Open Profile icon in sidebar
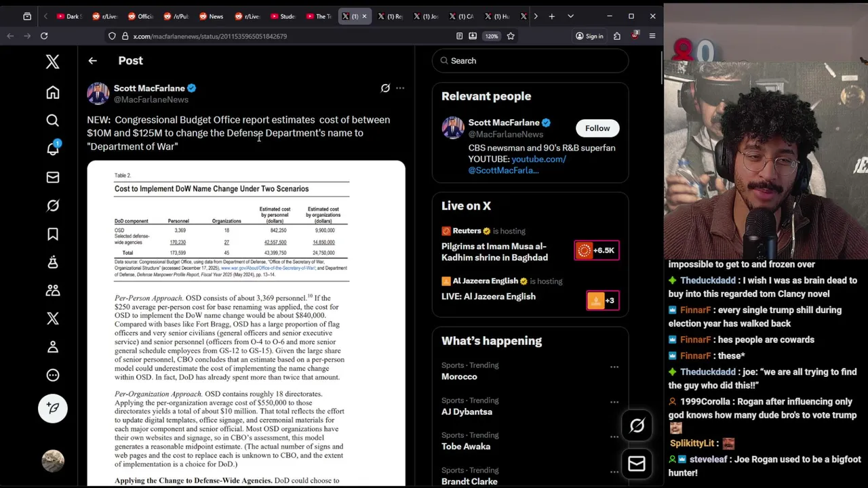The height and width of the screenshot is (488, 868). click(52, 347)
